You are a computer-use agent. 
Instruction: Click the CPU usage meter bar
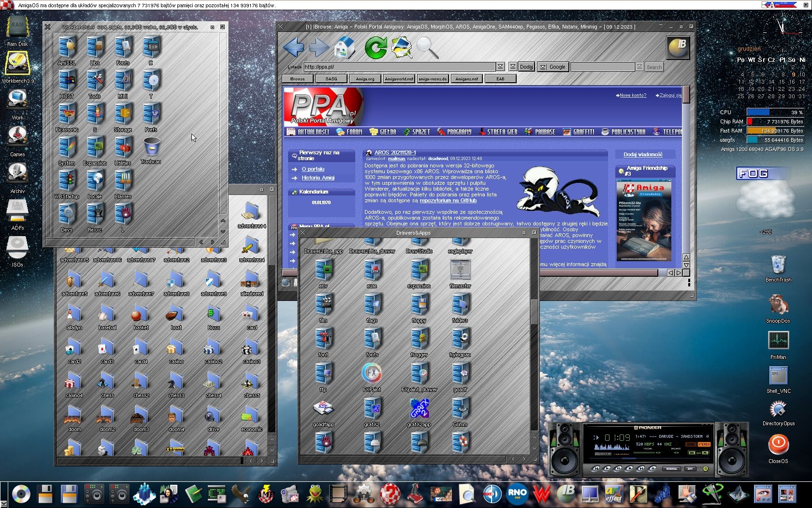[775, 112]
